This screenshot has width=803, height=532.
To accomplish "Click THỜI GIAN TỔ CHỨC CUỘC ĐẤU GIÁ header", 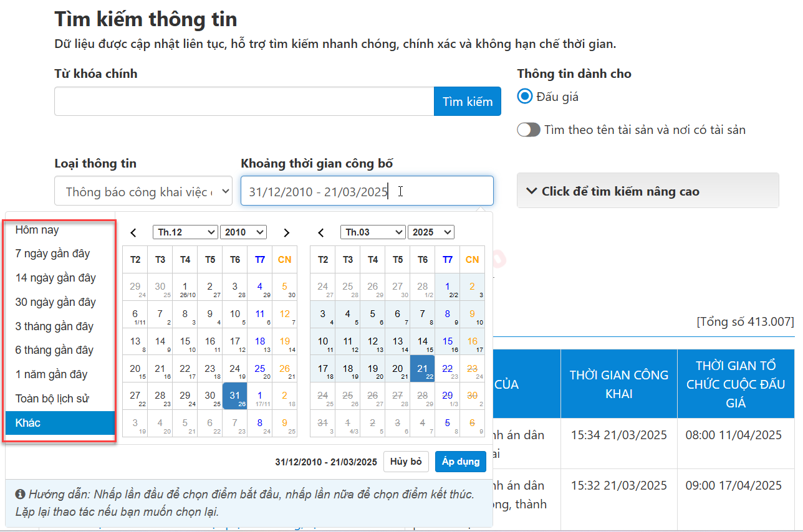I will coord(736,384).
